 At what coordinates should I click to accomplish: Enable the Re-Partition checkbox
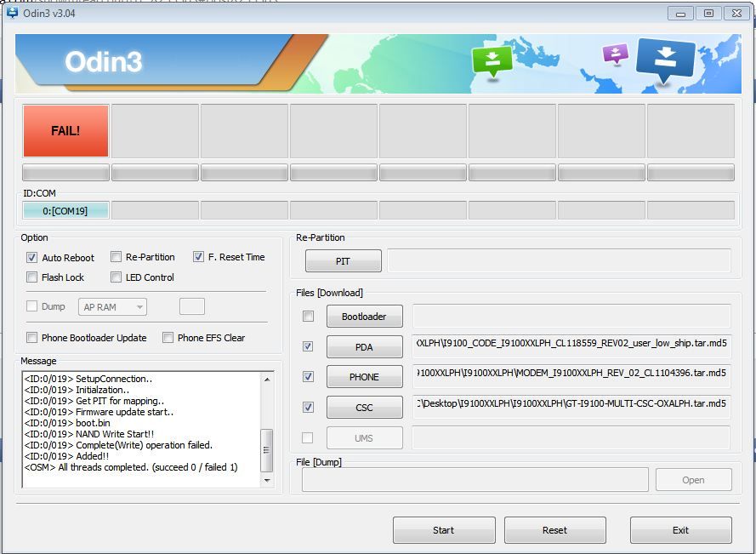117,257
